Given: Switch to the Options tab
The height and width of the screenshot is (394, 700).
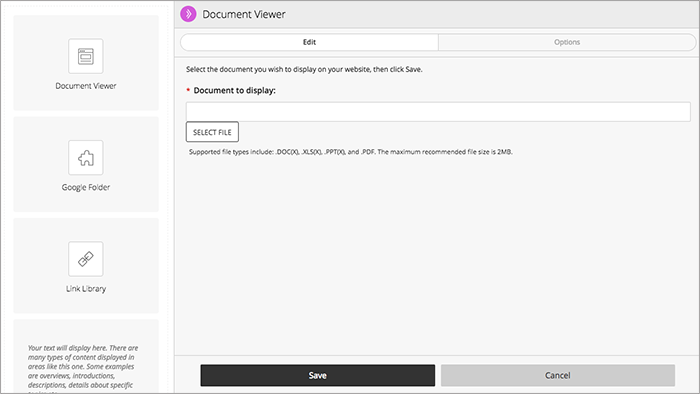Looking at the screenshot, I should [567, 42].
